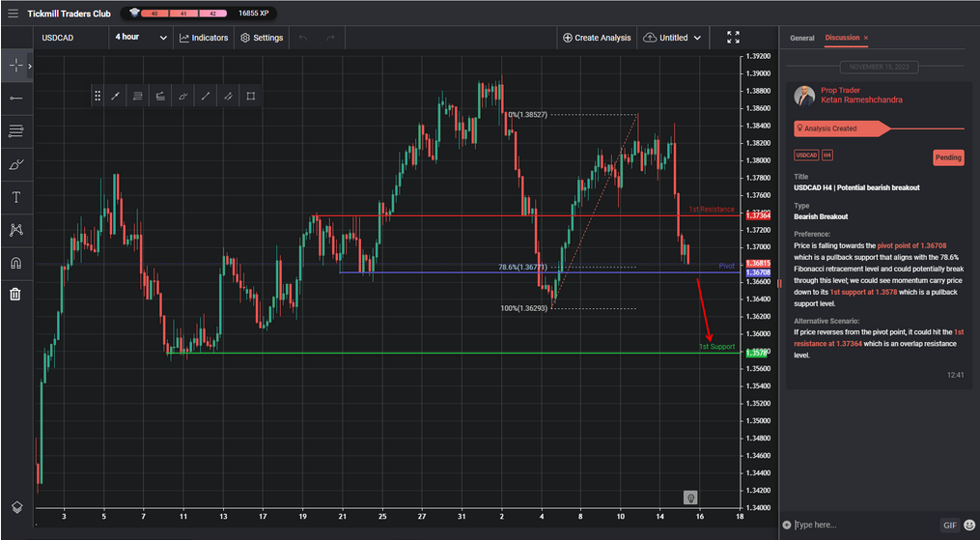Screen dimensions: 980x540
Task: Open the layers object tree icon
Action: coord(16,507)
